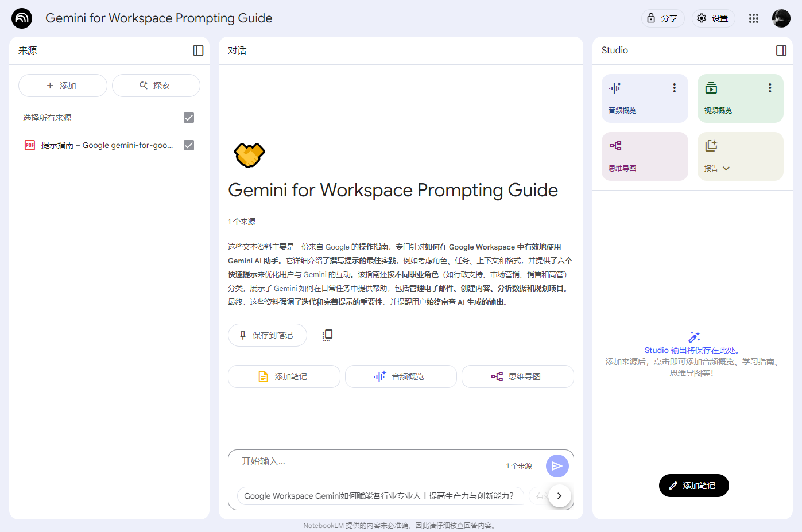Image resolution: width=802 pixels, height=532 pixels.
Task: Click the notebook title in header
Action: coord(159,18)
